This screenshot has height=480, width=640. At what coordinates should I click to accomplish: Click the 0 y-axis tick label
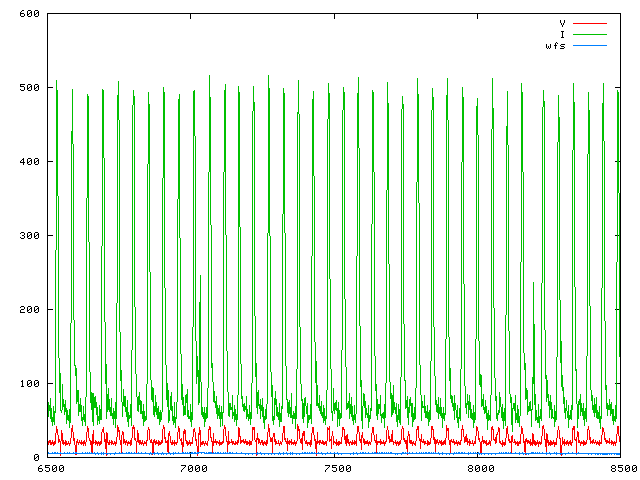(x=35, y=457)
